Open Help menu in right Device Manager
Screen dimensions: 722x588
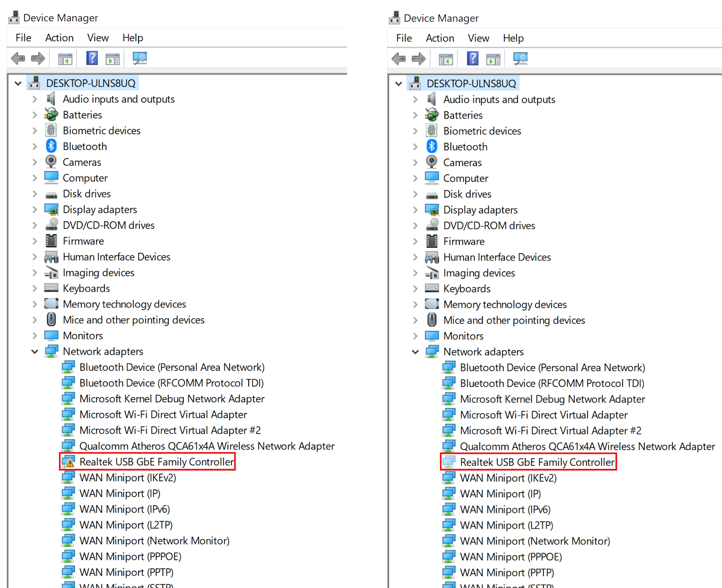[514, 38]
